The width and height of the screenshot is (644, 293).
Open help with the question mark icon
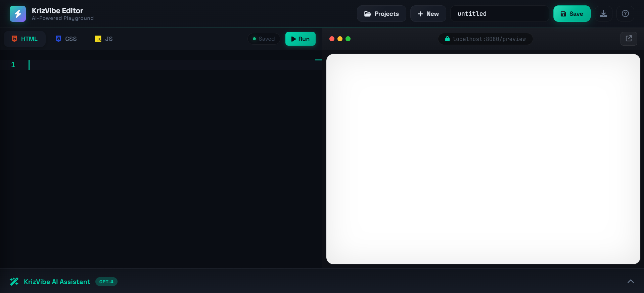coord(625,14)
